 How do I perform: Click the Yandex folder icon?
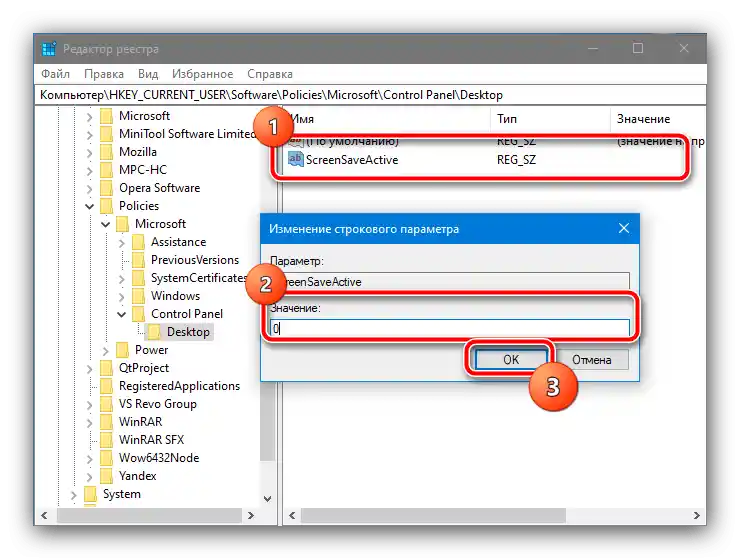coord(107,475)
